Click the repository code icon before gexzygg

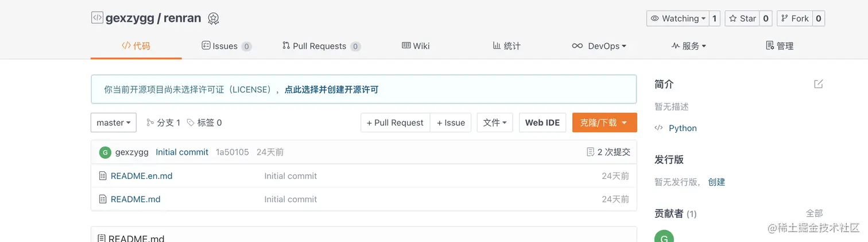coord(97,18)
